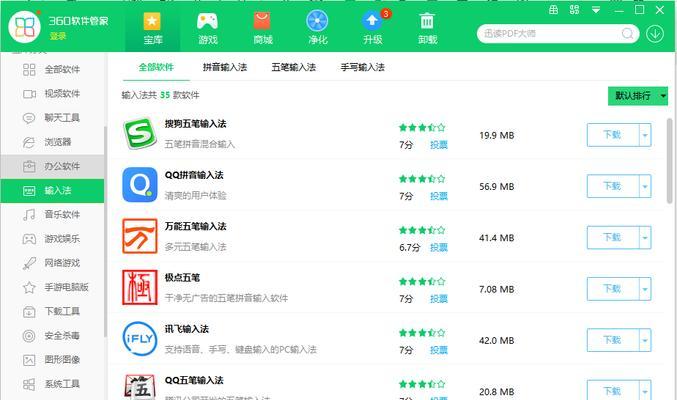The height and width of the screenshot is (400, 677).
Task: Switch to the 手写输入法 tab
Action: pos(363,67)
